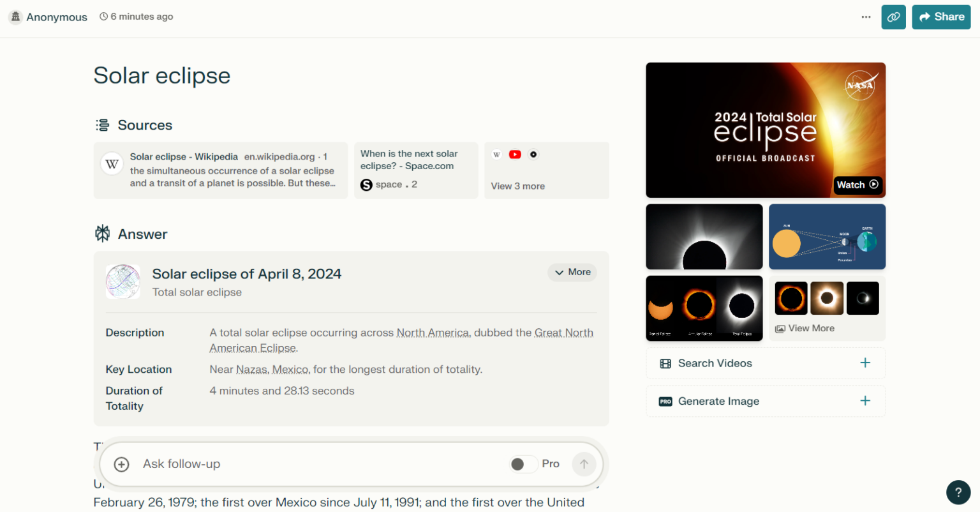Click View More to see additional eclipse images
This screenshot has width=980, height=512.
805,328
